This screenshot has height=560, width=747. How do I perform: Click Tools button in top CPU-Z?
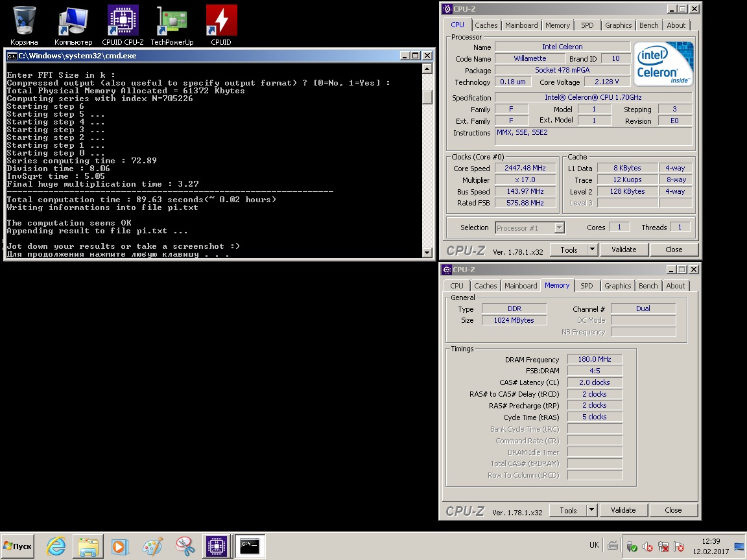pos(568,250)
